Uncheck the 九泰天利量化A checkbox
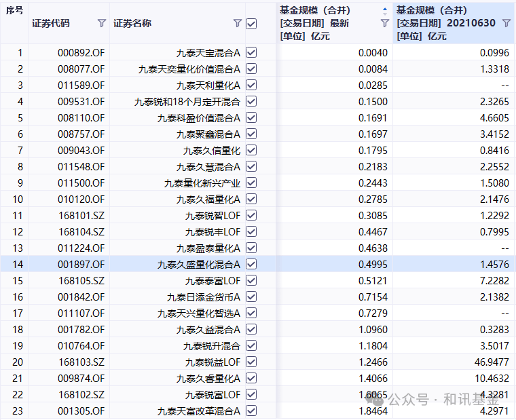 click(251, 85)
